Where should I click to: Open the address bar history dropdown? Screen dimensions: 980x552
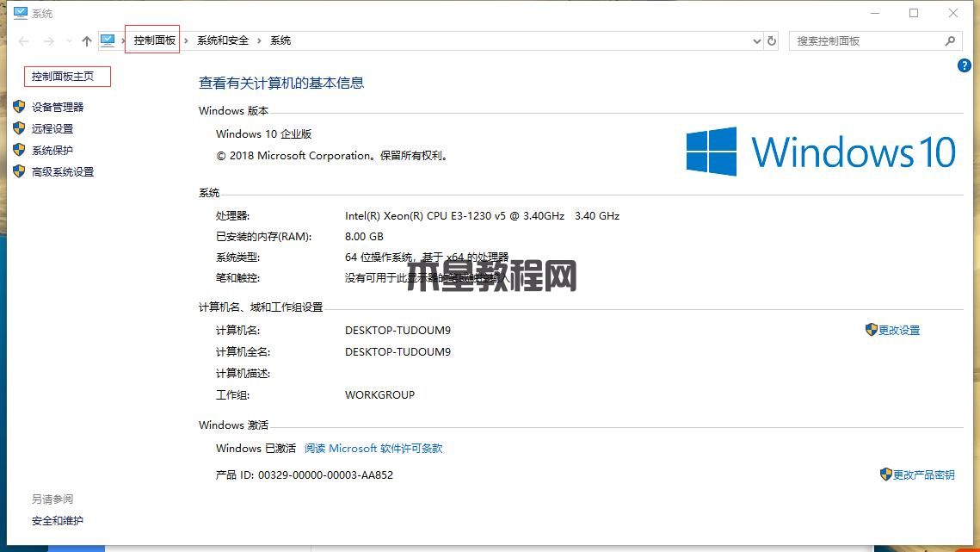757,41
